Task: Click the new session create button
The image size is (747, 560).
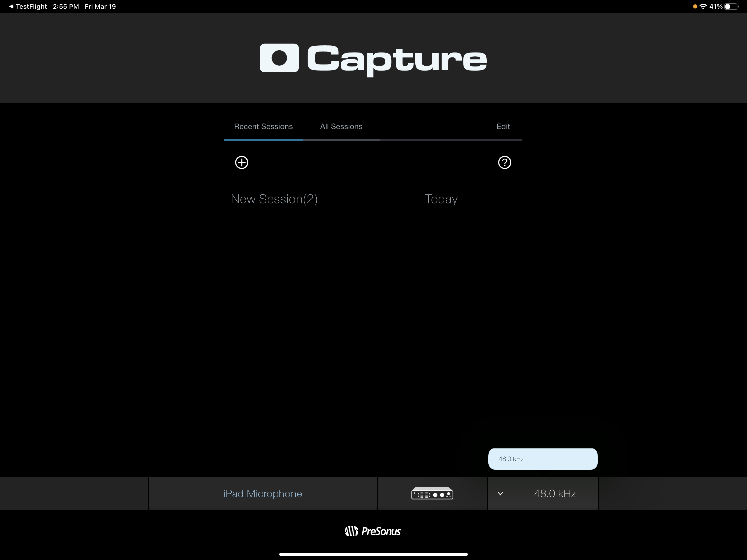Action: pos(241,162)
